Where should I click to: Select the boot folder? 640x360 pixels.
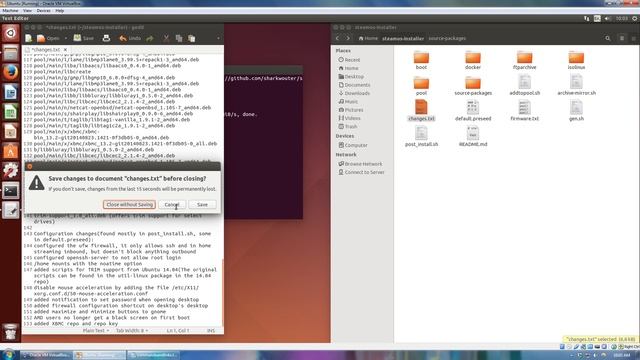(x=421, y=60)
